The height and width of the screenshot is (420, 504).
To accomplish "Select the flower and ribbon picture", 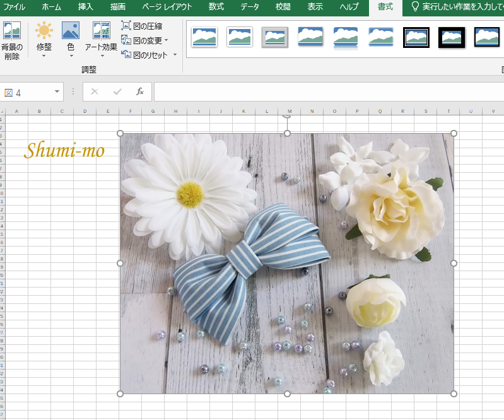I will coord(287,264).
